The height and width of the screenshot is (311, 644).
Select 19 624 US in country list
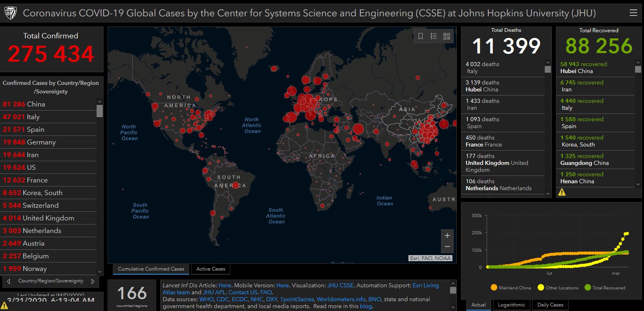(x=48, y=167)
